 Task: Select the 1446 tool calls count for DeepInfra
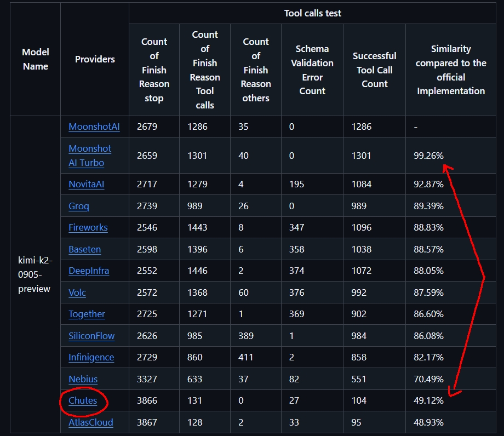click(197, 271)
